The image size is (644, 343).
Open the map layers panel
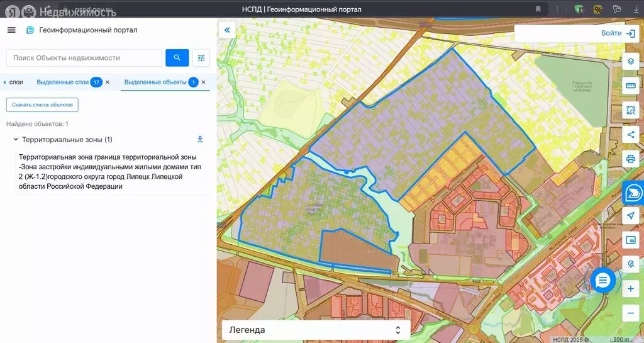pyautogui.click(x=630, y=61)
